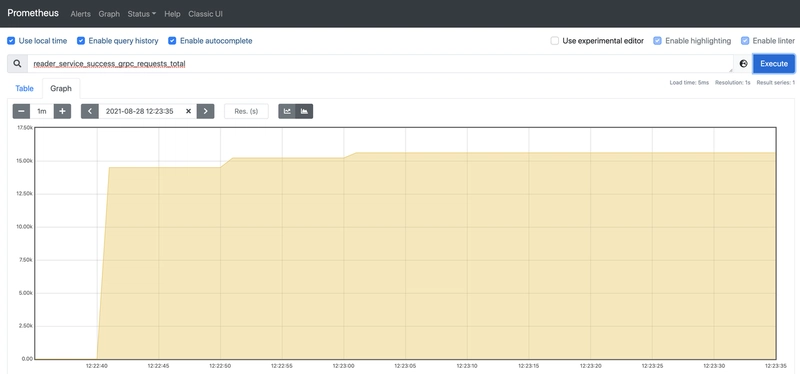Click the Execute button
800x374 pixels.
click(774, 64)
